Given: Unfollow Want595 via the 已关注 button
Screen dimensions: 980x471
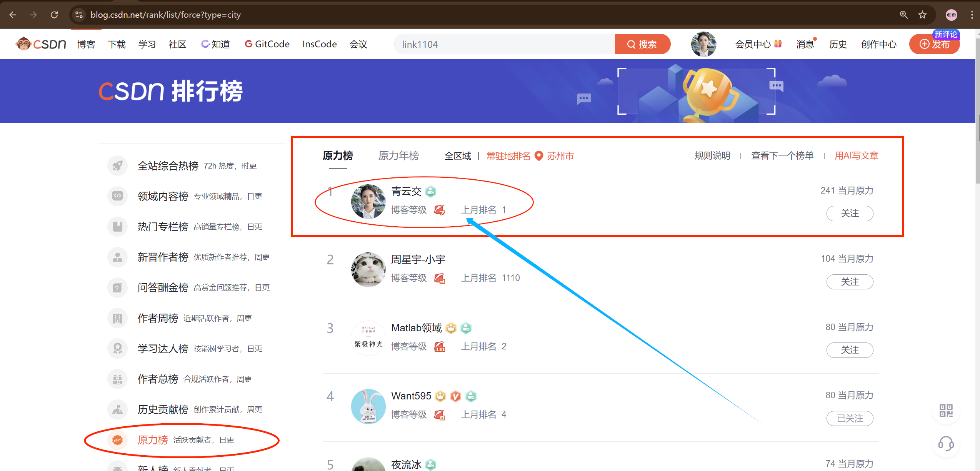Looking at the screenshot, I should [850, 418].
